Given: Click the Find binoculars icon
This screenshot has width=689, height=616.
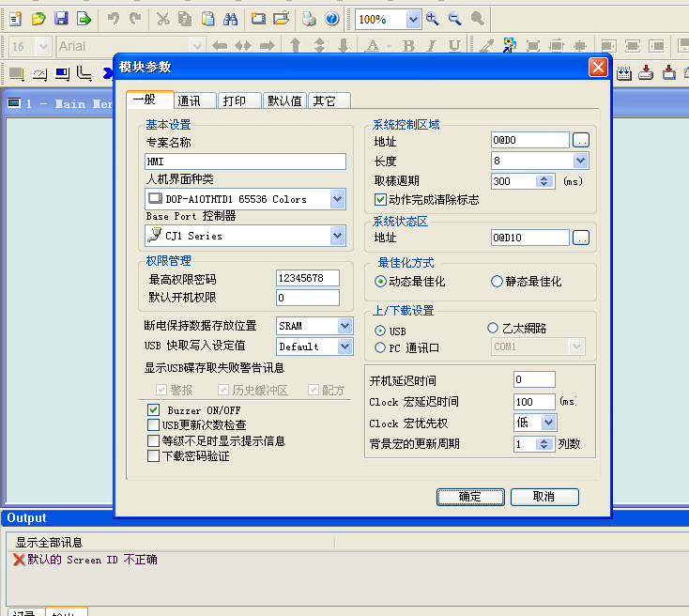Looking at the screenshot, I should tap(231, 19).
